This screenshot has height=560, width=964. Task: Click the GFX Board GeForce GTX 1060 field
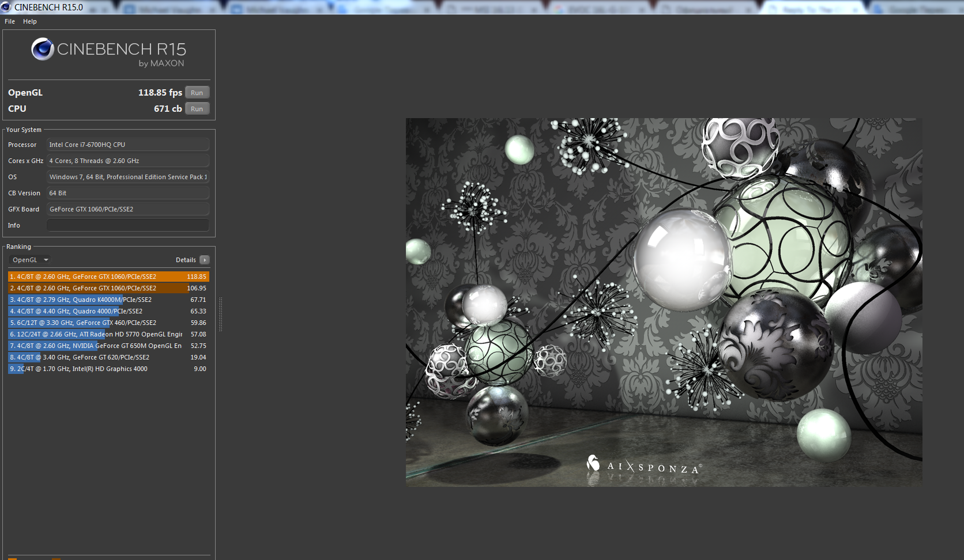pyautogui.click(x=127, y=209)
